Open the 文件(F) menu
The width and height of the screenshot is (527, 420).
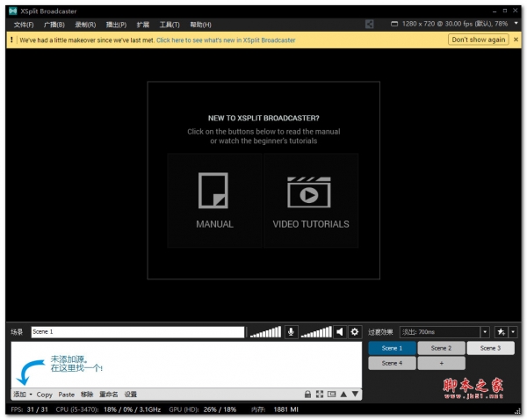[x=24, y=25]
